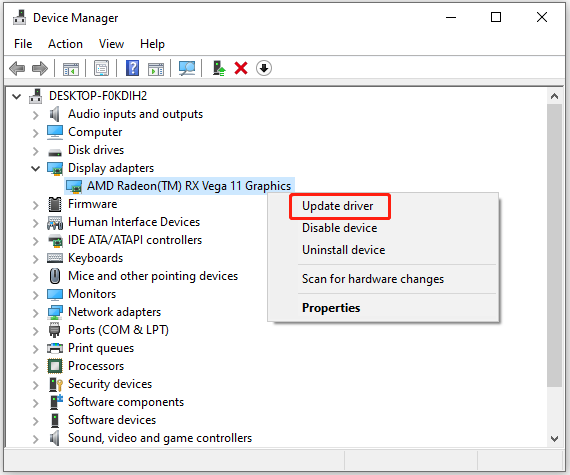Viewport: 570px width, 475px height.
Task: Click the Disable device down-arrow icon
Action: click(264, 68)
